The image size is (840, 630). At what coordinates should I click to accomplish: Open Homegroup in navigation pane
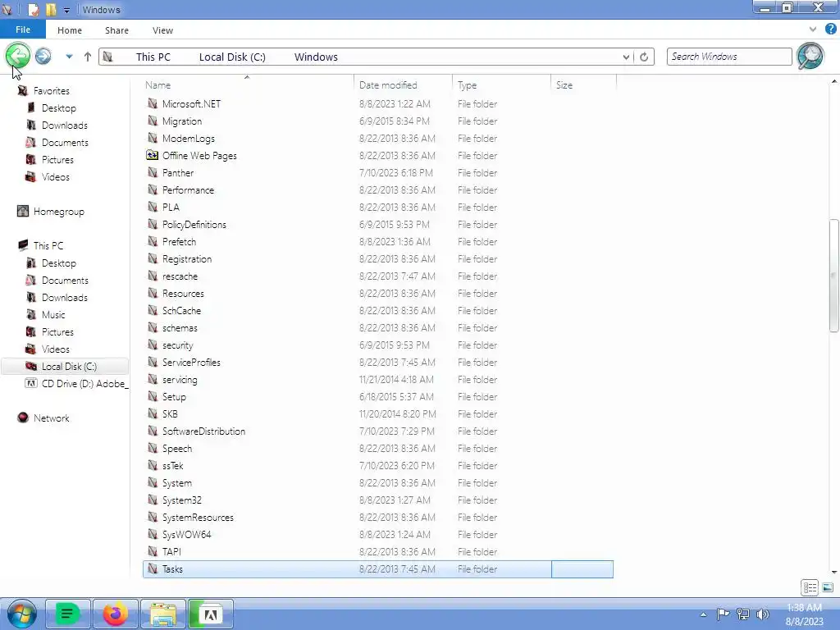tap(58, 212)
